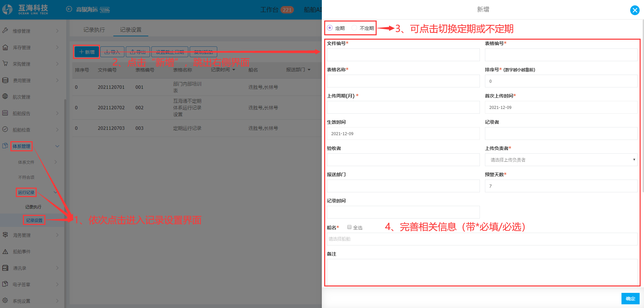
Task: Collapse the 运行记录 submenu chevron
Action: [x=55, y=192]
